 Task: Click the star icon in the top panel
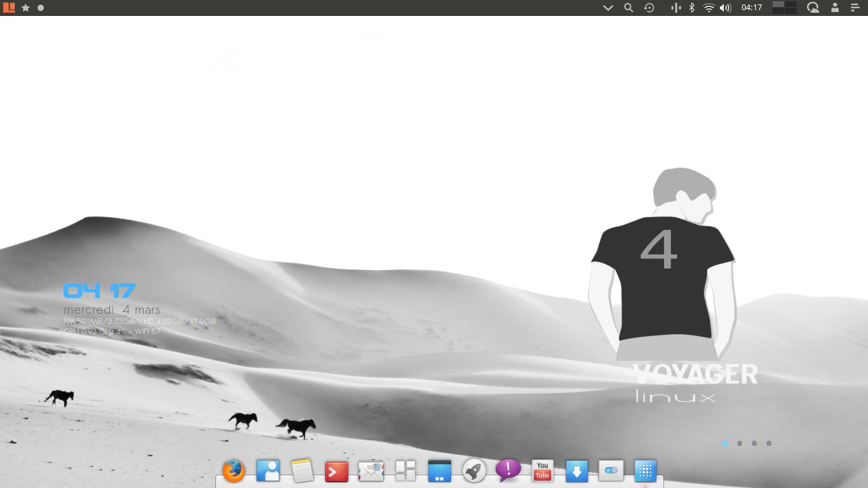(26, 8)
